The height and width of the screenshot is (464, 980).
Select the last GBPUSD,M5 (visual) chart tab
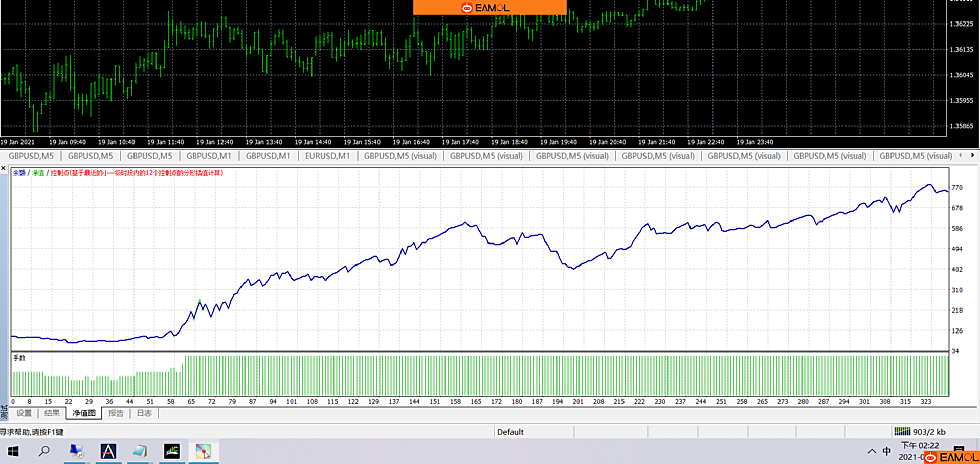click(x=916, y=156)
